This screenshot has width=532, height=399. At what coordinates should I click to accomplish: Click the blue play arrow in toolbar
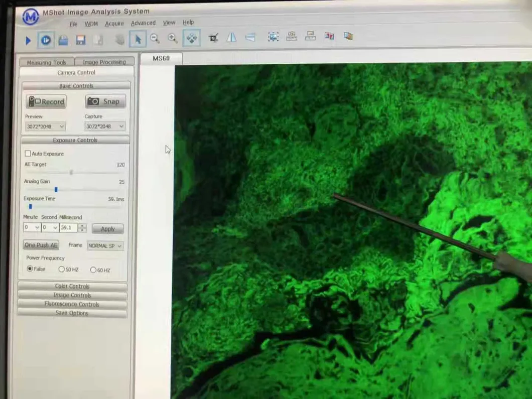tap(29, 41)
